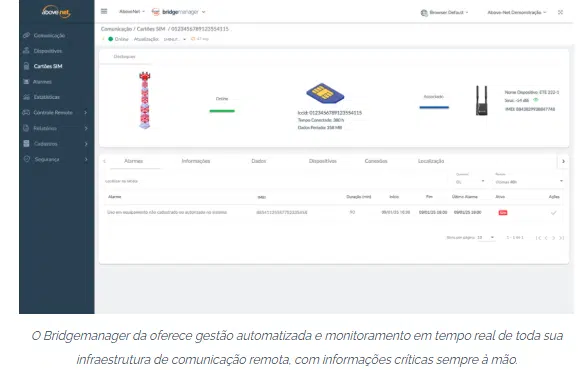Click the Dispositivos icon in sidebar
The width and height of the screenshot is (578, 370).
pos(26,51)
